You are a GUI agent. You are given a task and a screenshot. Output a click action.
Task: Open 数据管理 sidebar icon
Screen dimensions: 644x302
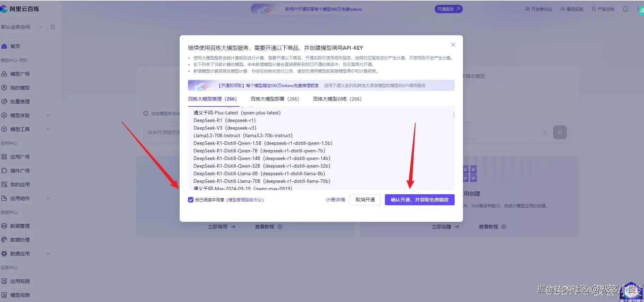tap(4, 226)
